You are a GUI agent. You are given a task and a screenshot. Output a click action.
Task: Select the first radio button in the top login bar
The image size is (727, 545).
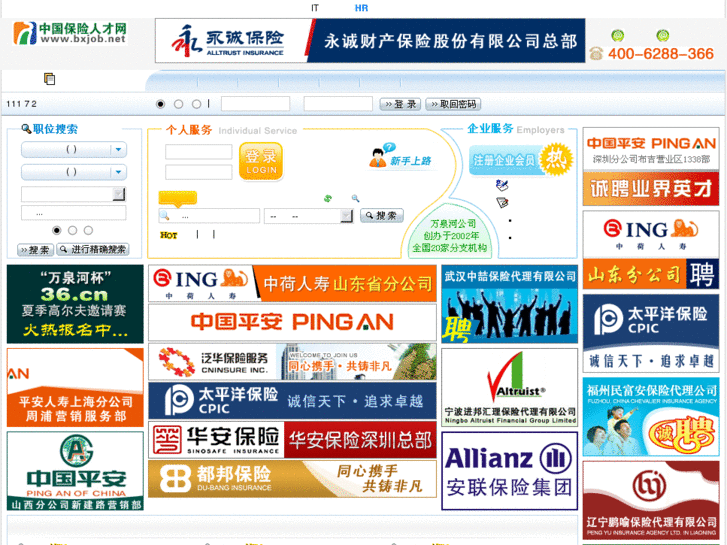click(x=160, y=104)
